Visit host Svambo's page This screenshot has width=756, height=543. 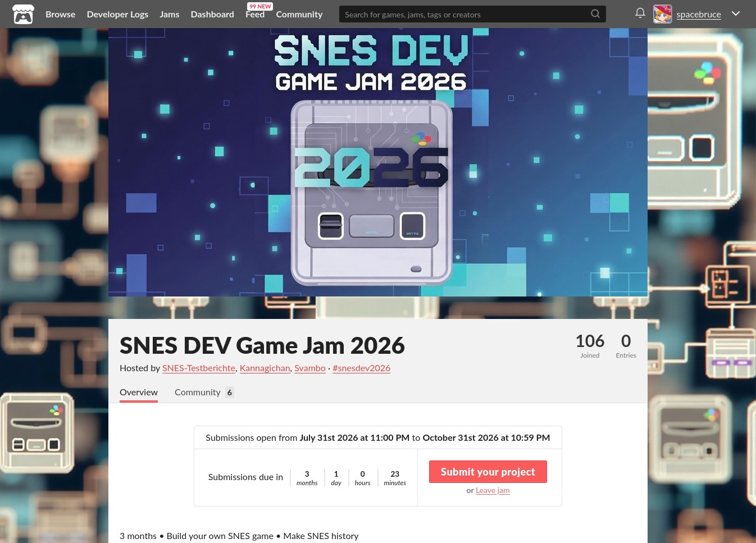click(310, 368)
